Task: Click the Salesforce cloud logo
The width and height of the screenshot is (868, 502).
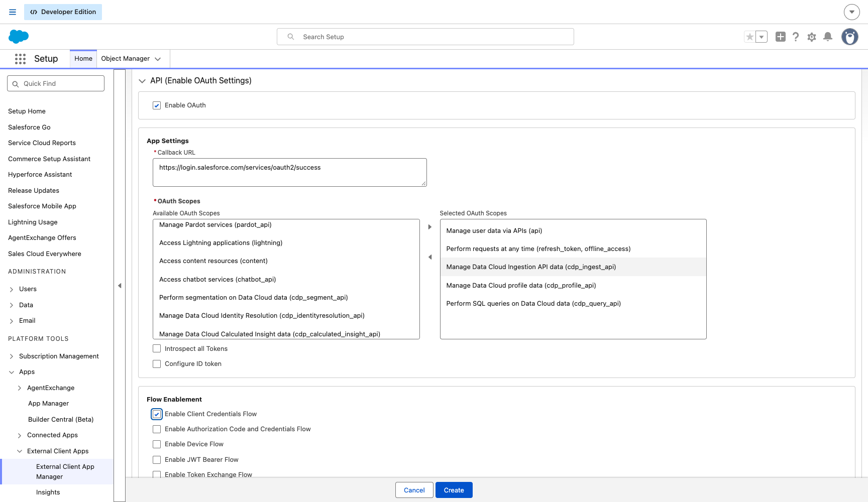Action: pos(19,37)
